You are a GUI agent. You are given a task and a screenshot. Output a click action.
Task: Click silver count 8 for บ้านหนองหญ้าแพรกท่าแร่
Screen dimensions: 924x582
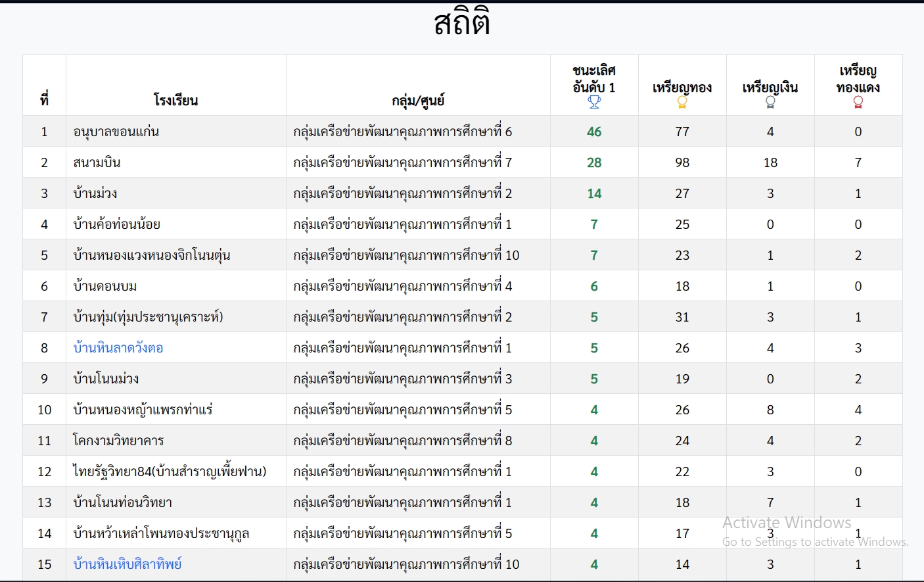pos(770,410)
